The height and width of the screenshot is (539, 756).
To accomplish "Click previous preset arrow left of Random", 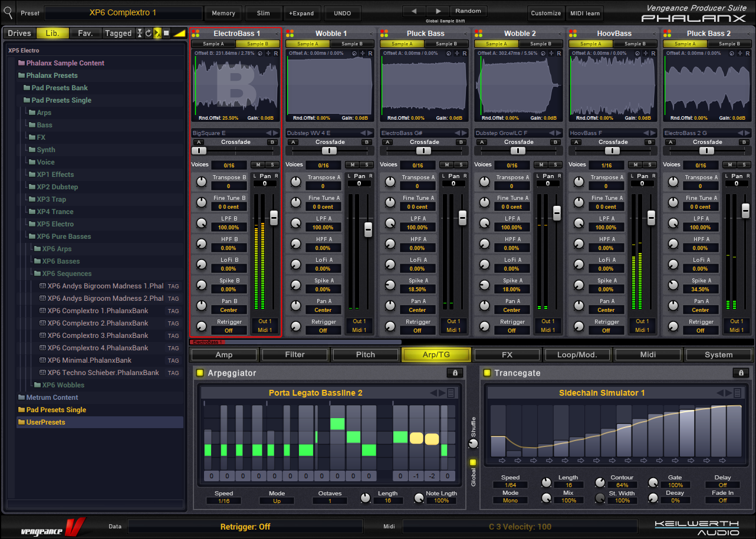I will tap(414, 11).
